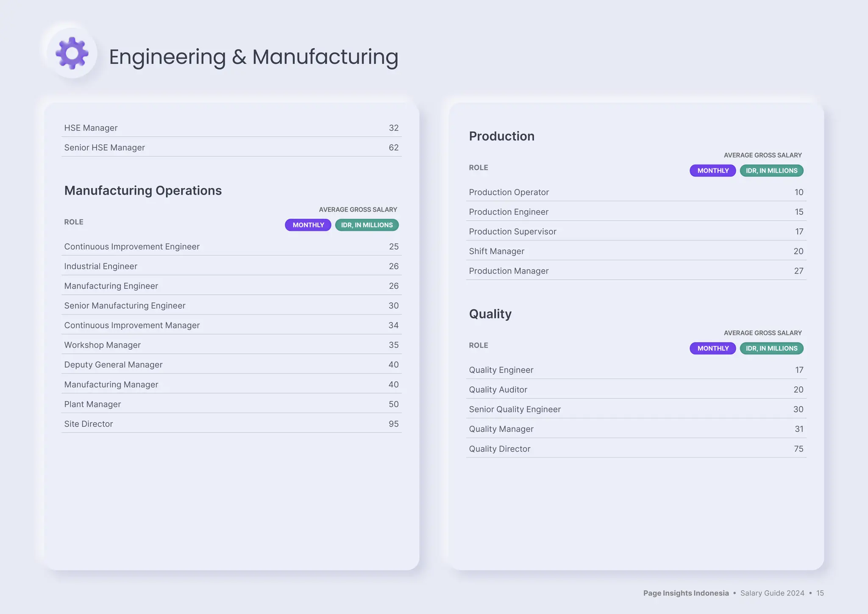The height and width of the screenshot is (614, 868).
Task: Click the Engineering & Manufacturing page title
Action: pyautogui.click(x=253, y=57)
